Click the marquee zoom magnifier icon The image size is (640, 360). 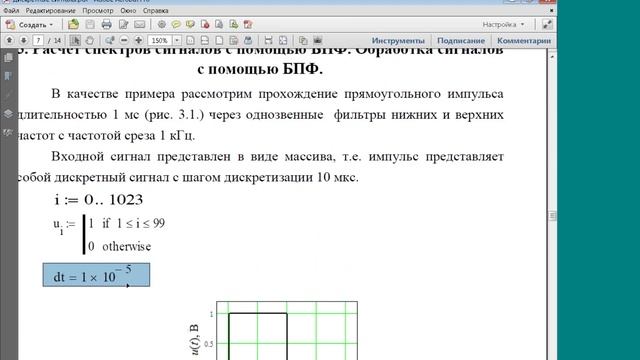(x=109, y=40)
